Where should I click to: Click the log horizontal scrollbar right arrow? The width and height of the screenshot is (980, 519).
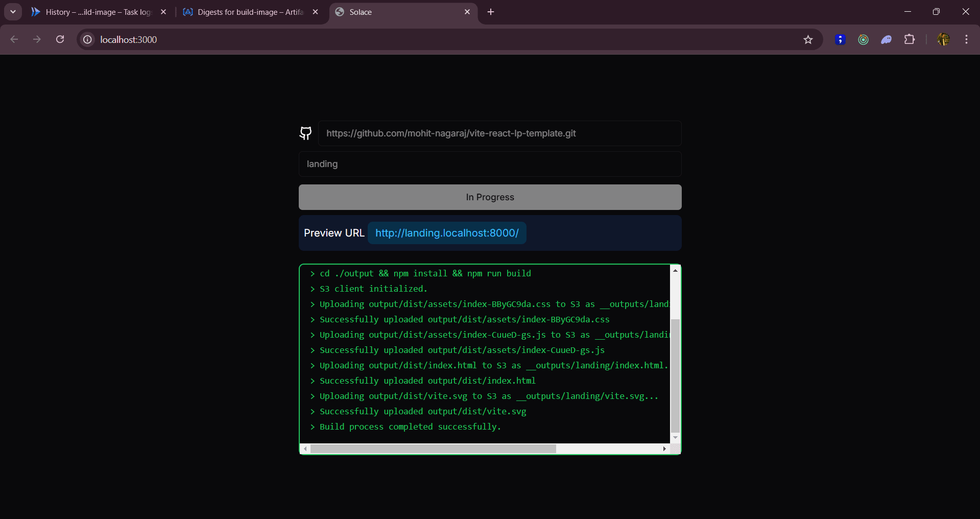pos(664,449)
